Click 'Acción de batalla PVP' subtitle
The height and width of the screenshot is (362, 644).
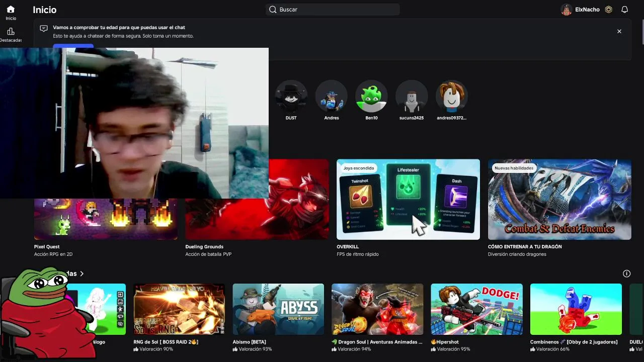click(208, 254)
